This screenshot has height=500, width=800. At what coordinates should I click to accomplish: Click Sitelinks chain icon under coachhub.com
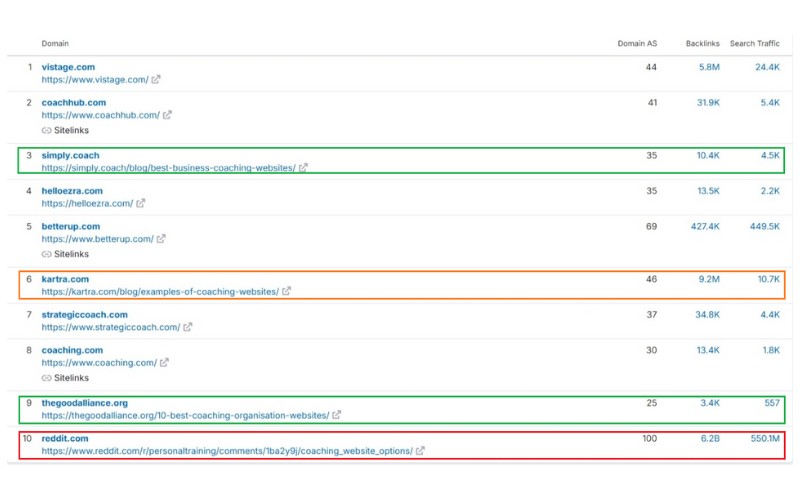click(46, 131)
